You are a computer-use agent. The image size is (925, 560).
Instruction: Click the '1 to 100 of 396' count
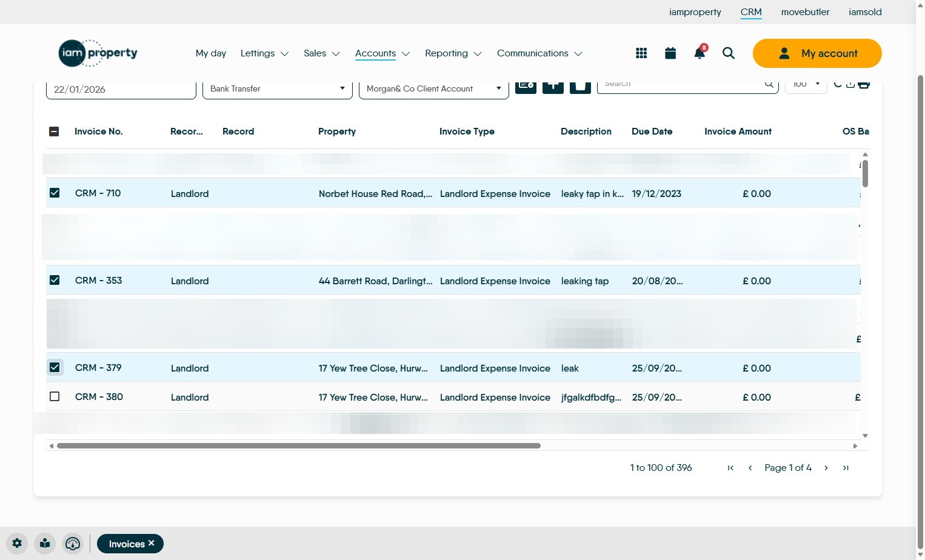pyautogui.click(x=661, y=468)
